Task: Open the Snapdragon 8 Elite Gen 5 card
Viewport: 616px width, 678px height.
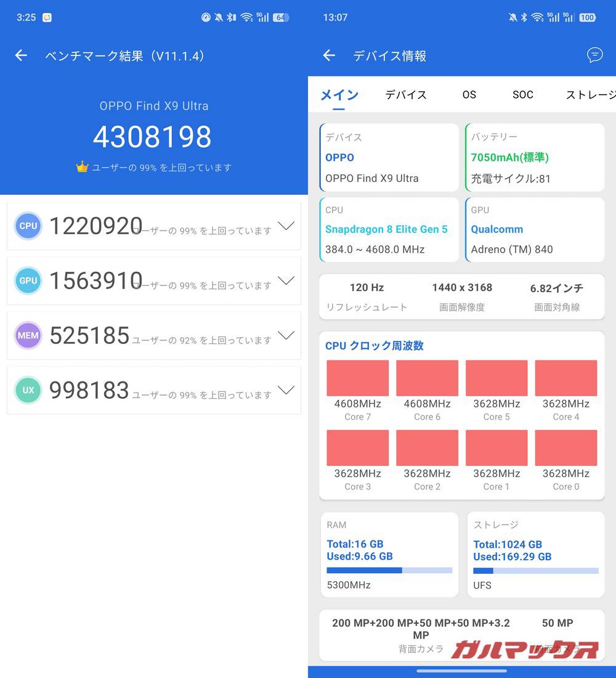Action: pyautogui.click(x=389, y=230)
